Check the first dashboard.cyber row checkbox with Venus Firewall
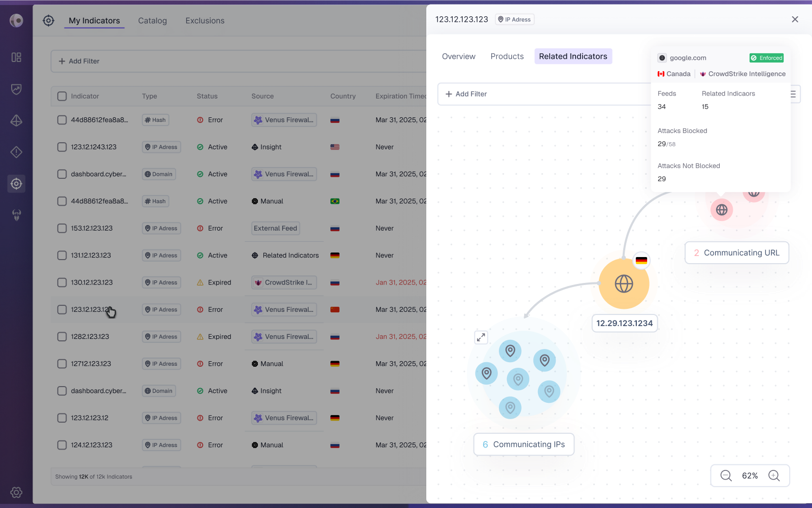The height and width of the screenshot is (508, 812). pyautogui.click(x=62, y=174)
